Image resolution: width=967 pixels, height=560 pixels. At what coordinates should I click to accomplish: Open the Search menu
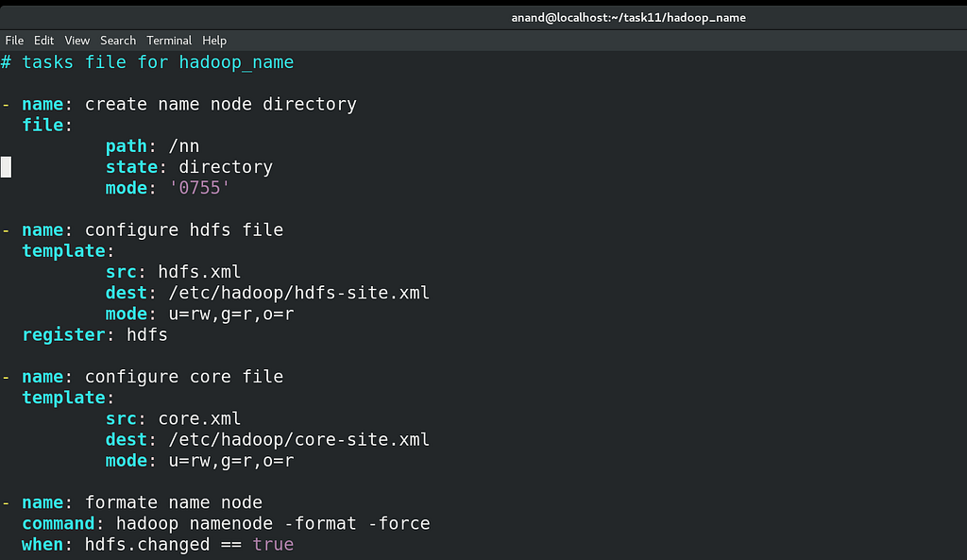(118, 41)
